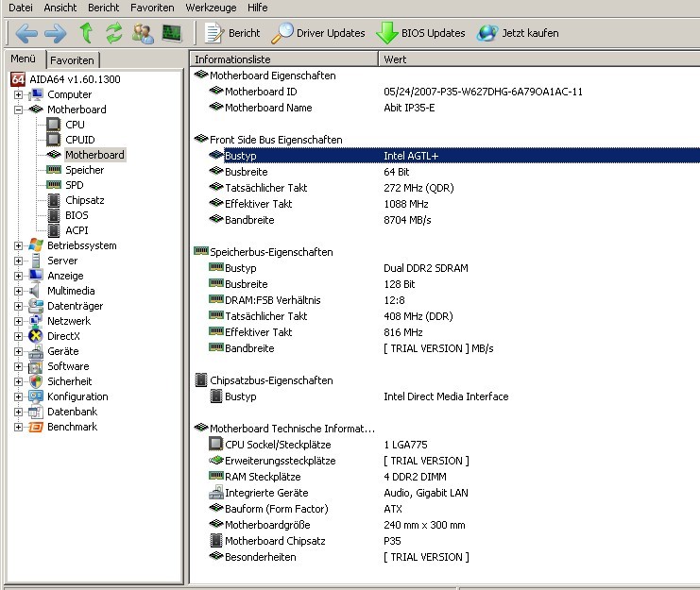Click the Netzwerk icon in tree
Image resolution: width=700 pixels, height=590 pixels.
click(x=36, y=321)
